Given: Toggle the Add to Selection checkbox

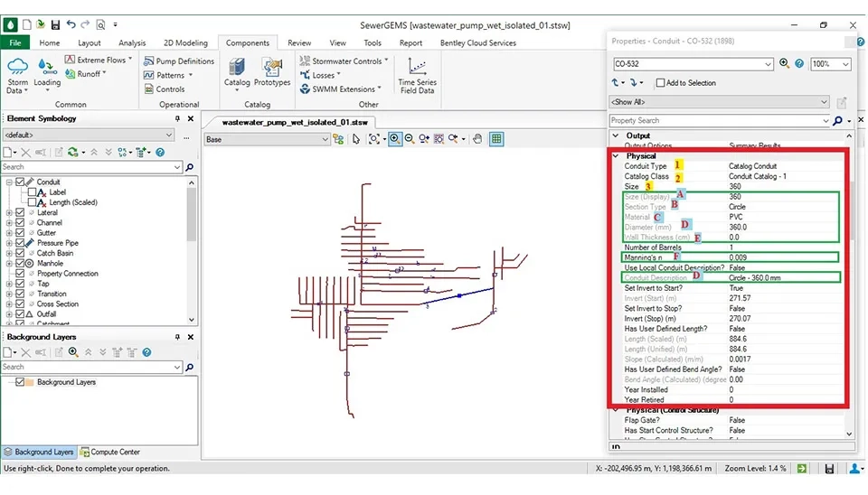Looking at the screenshot, I should click(659, 83).
